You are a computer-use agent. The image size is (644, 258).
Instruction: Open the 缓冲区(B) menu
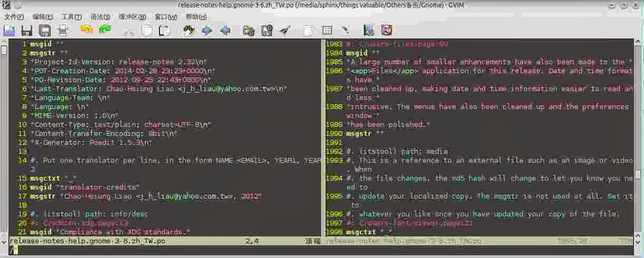(x=132, y=17)
